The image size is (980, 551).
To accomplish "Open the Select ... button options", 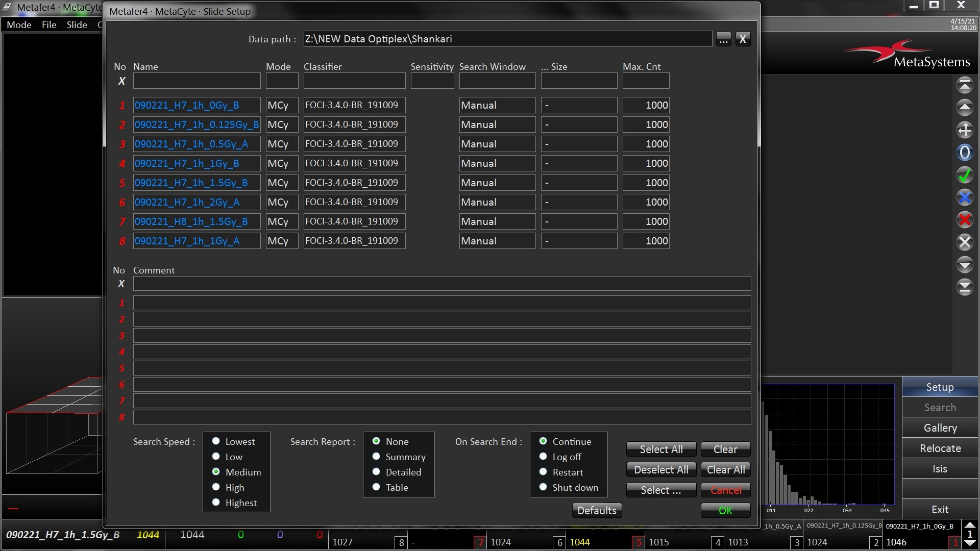I will coord(660,490).
